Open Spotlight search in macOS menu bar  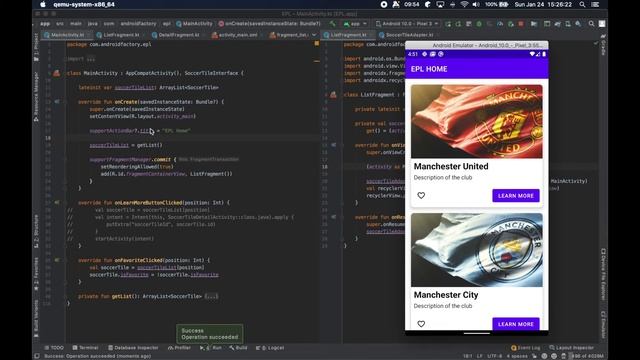pos(582,4)
